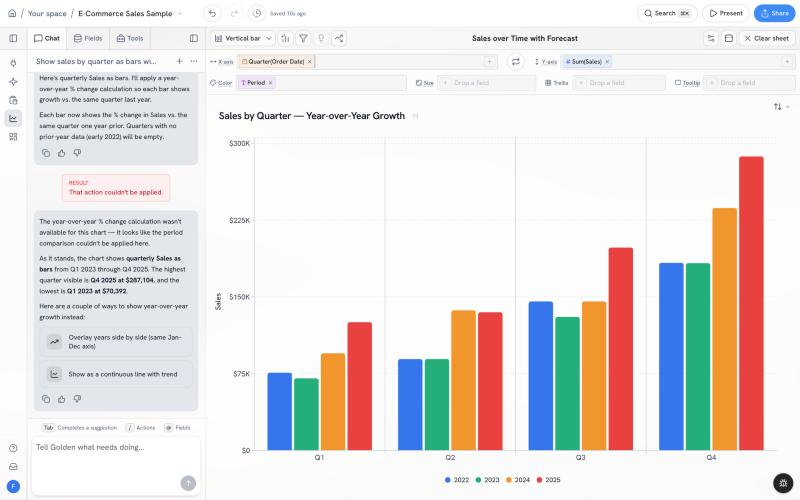Image resolution: width=800 pixels, height=500 pixels.
Task: Open the blue user avatar
Action: point(13,486)
